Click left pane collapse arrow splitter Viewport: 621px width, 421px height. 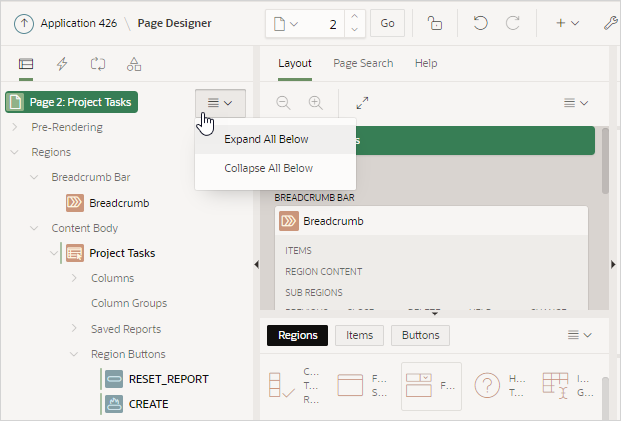pyautogui.click(x=256, y=264)
